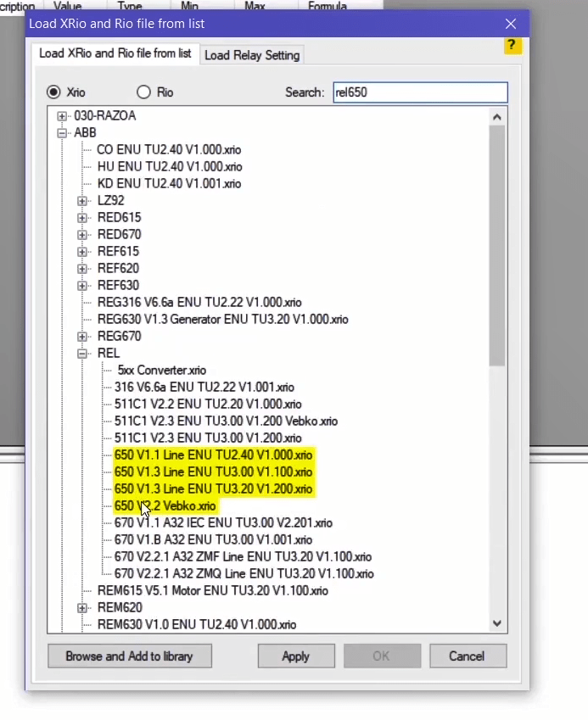Switch to the Load Relay Setting tab
The image size is (588, 720).
[252, 55]
